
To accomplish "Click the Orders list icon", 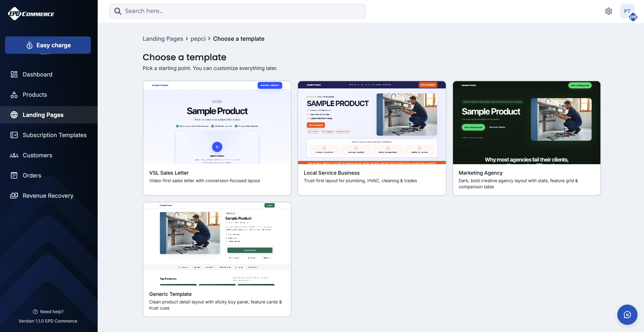I will click(x=14, y=175).
